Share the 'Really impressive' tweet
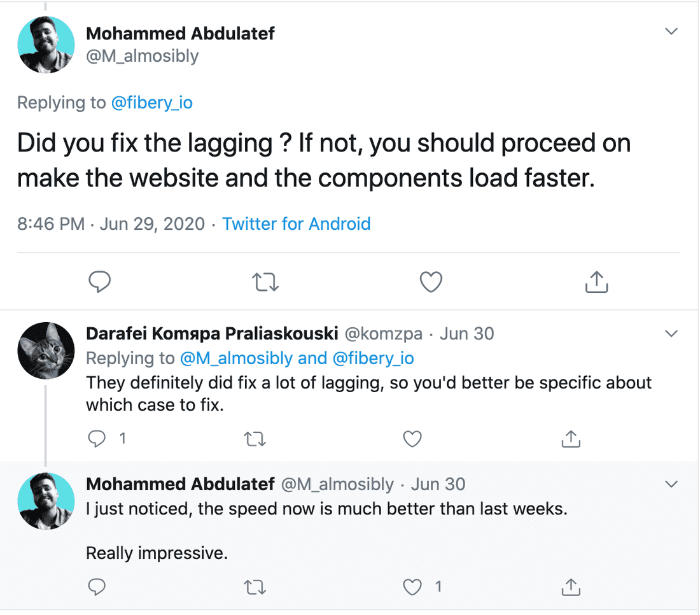Screen dimensions: 700x615 (x=571, y=587)
